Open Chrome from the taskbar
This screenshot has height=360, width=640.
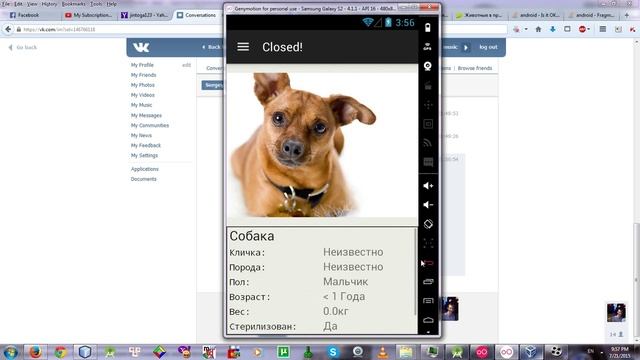[60, 352]
